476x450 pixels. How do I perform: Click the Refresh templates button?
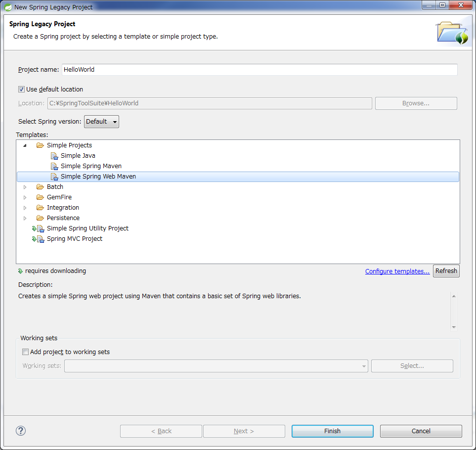pos(446,271)
